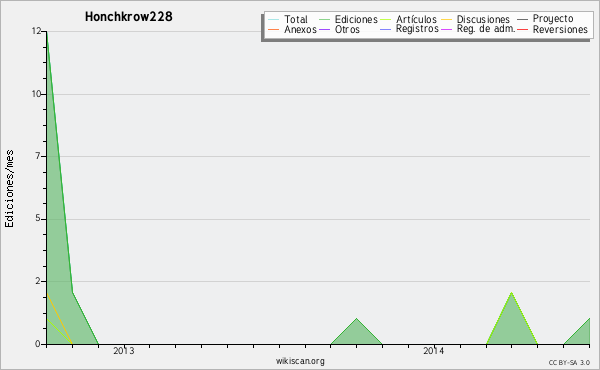Click the y-axis value 2
Screen dimensions: 600x370
click(x=38, y=281)
